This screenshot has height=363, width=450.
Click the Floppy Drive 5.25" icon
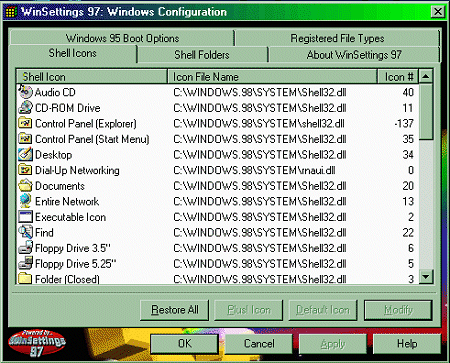(25, 263)
